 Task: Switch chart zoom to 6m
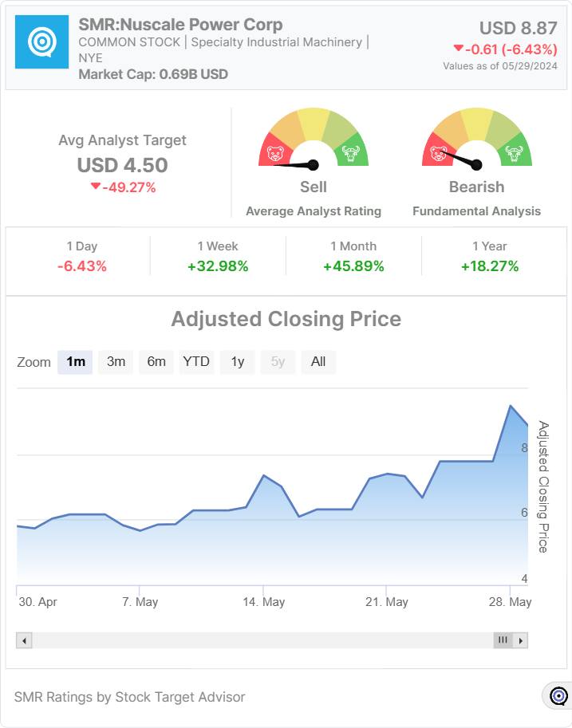coord(156,362)
